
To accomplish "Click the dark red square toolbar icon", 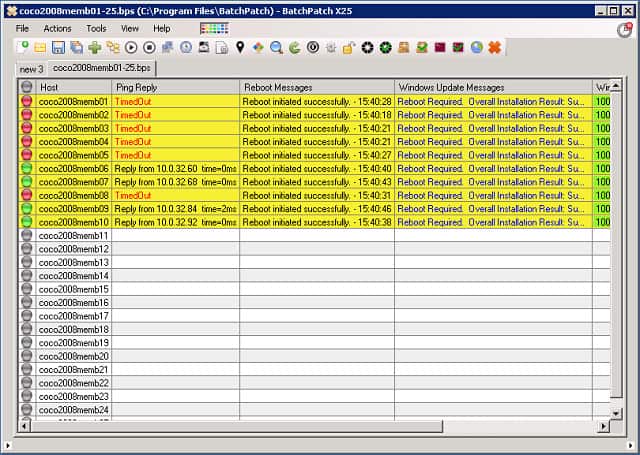I will (x=440, y=48).
